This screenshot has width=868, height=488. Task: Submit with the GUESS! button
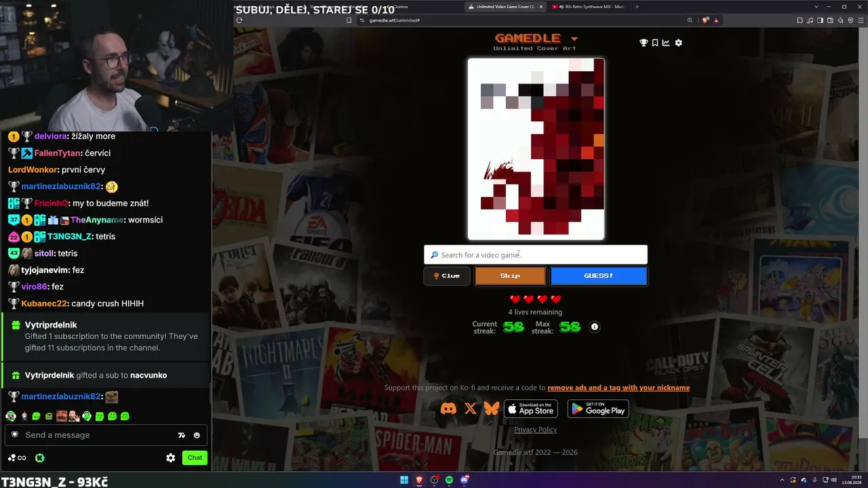(599, 276)
